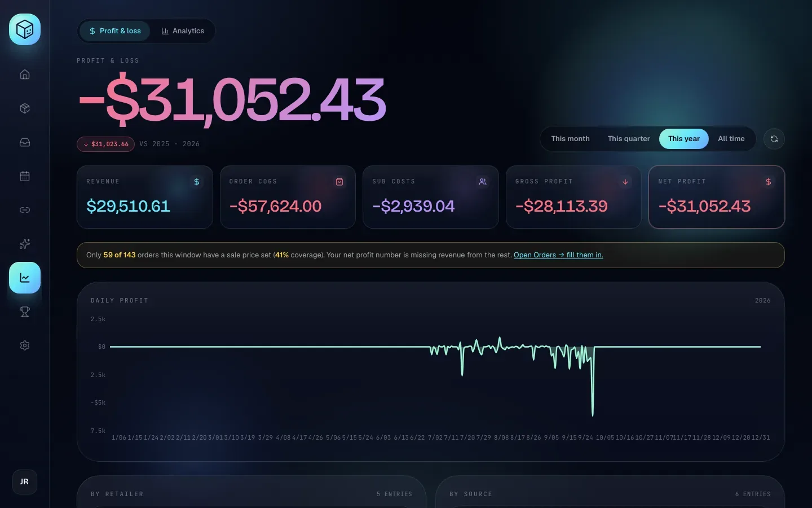Open the sparkles sidebar icon

[x=25, y=244]
